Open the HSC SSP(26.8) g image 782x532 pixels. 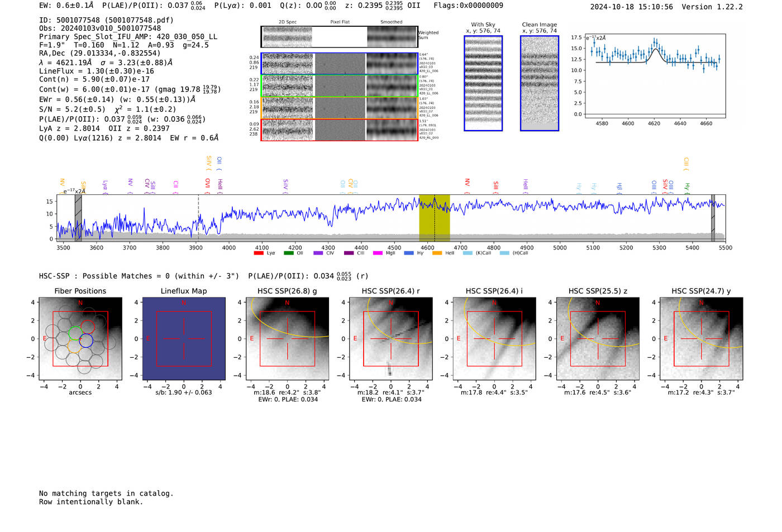coord(288,339)
